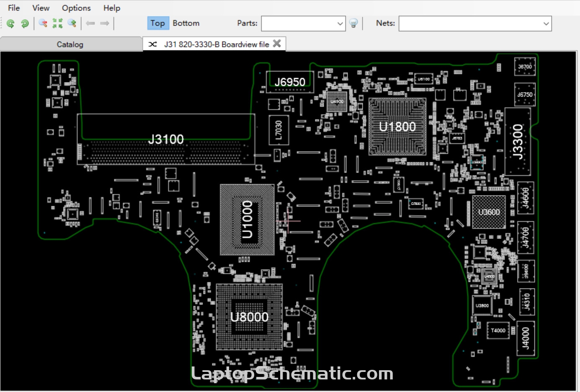Fit board to window with green arrows
The height and width of the screenshot is (392, 580).
click(57, 23)
